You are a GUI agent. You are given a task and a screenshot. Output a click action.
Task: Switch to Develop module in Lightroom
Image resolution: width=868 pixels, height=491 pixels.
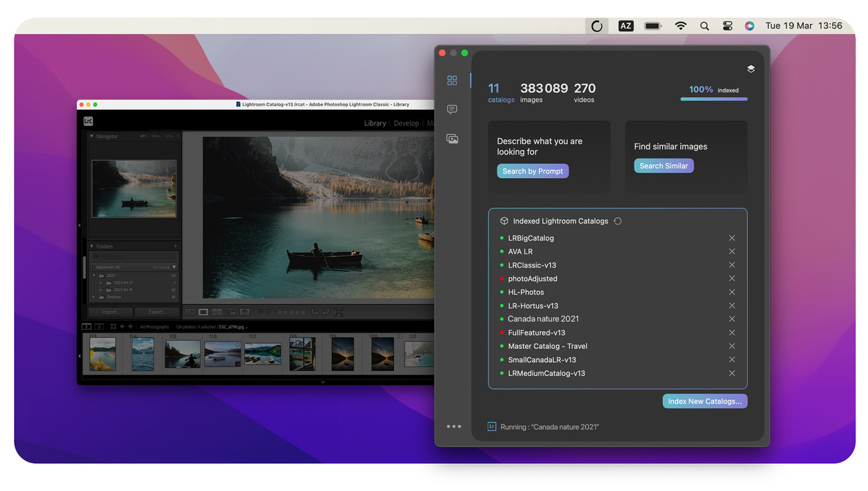407,123
